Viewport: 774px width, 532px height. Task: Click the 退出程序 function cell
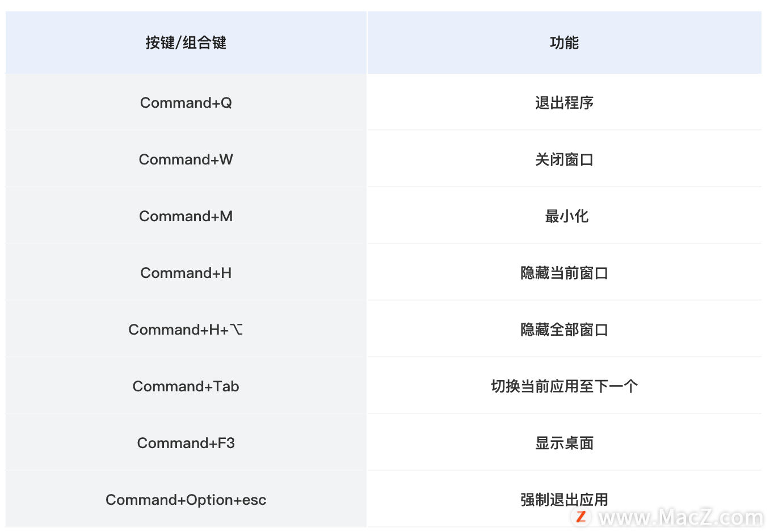coord(564,103)
